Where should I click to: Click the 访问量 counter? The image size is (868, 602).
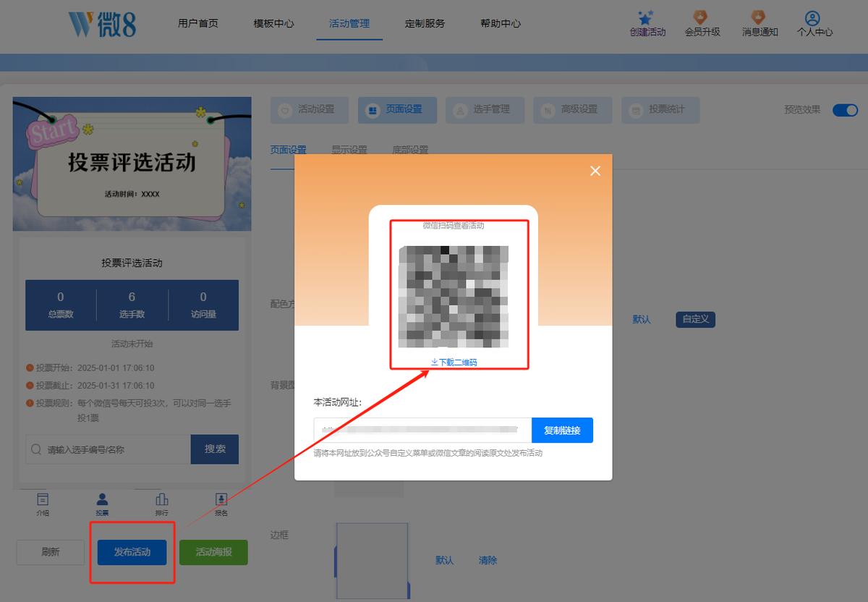(203, 305)
